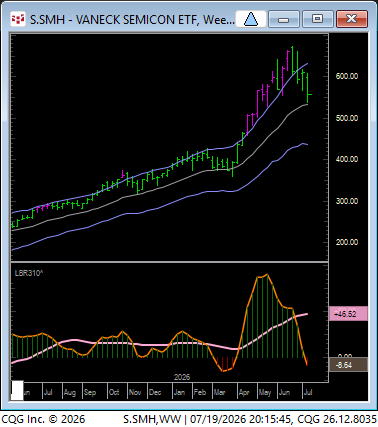Image resolution: width=378 pixels, height=427 pixels.
Task: Click the Sep month on the time axis
Action: point(90,392)
